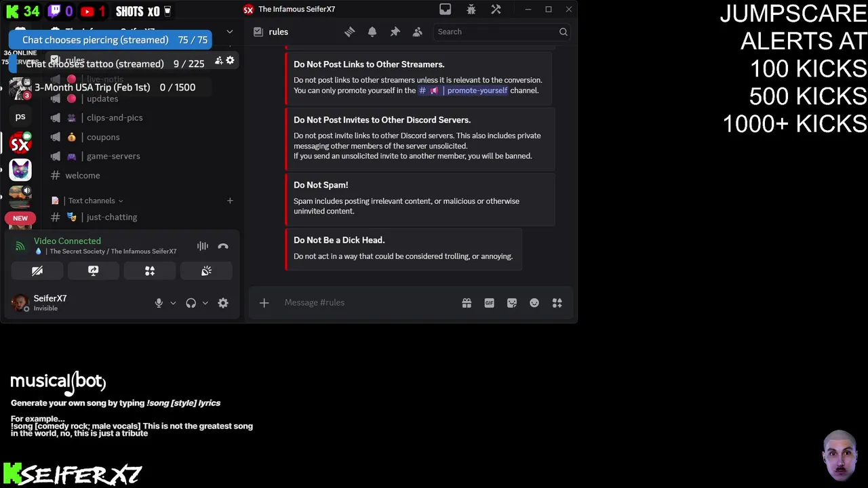Add a channel to Text channels

230,201
